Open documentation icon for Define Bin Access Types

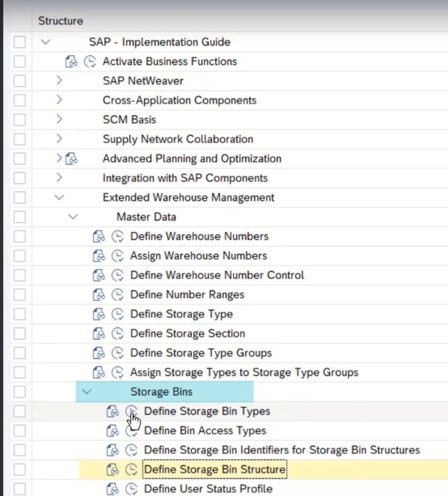[112, 430]
